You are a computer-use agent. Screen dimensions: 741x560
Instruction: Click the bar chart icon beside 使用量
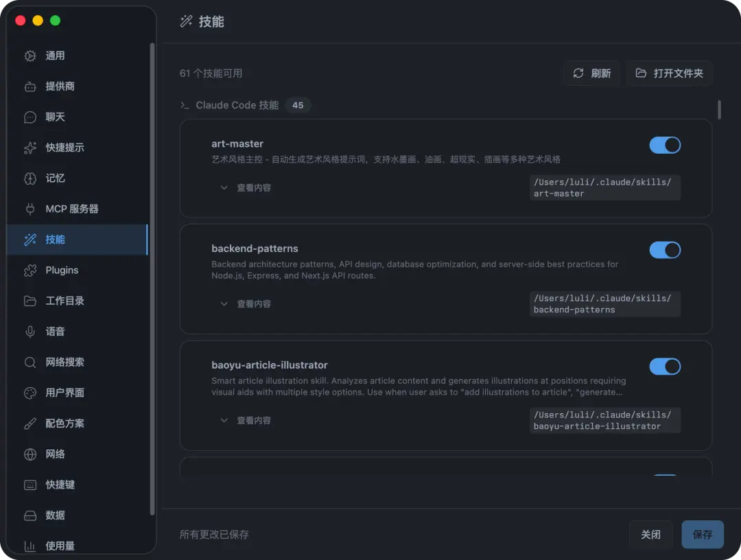click(x=30, y=546)
